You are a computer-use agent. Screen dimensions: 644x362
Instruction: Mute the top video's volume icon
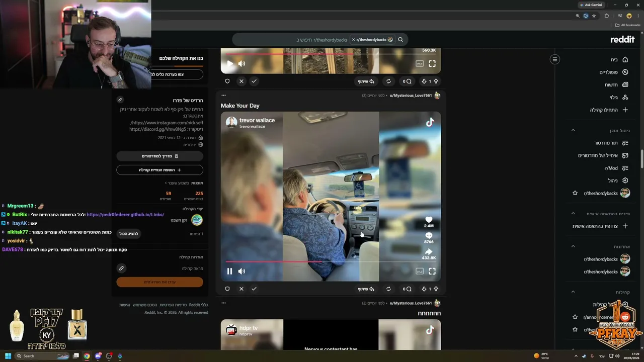pyautogui.click(x=242, y=63)
